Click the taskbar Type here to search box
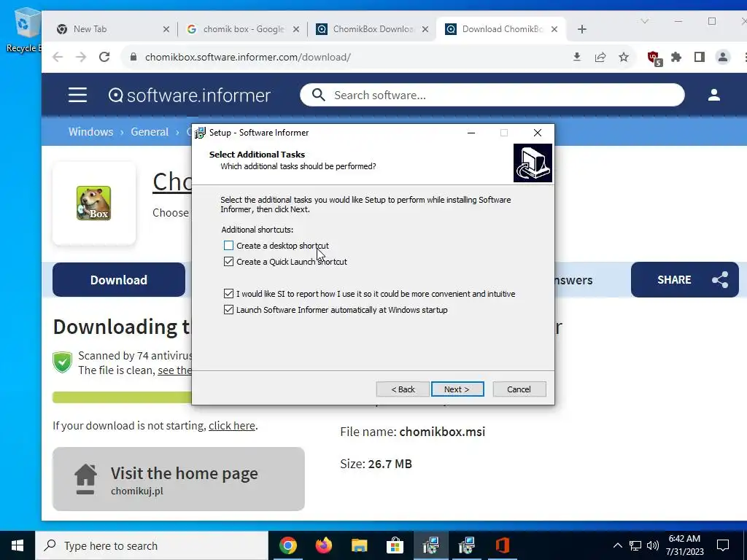747x560 pixels. click(x=152, y=545)
